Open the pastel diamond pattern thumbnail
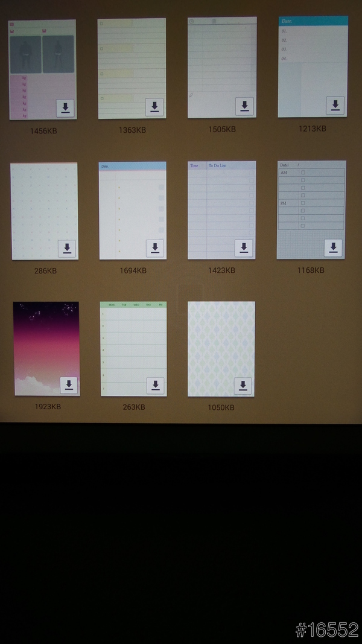The height and width of the screenshot is (644, 362). [x=221, y=349]
